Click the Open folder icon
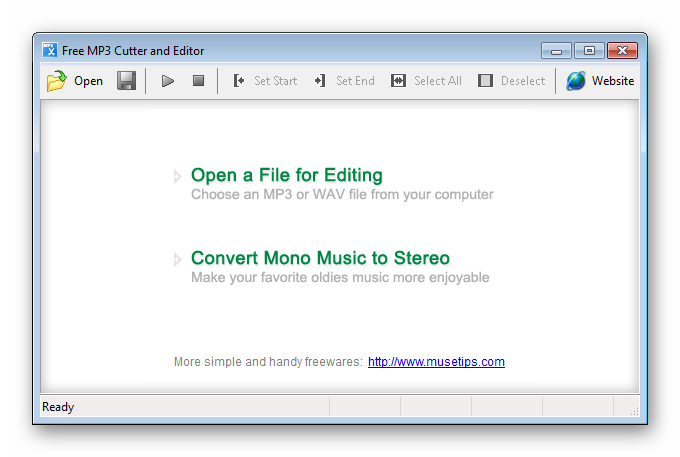Image resolution: width=680 pixels, height=457 pixels. (56, 81)
